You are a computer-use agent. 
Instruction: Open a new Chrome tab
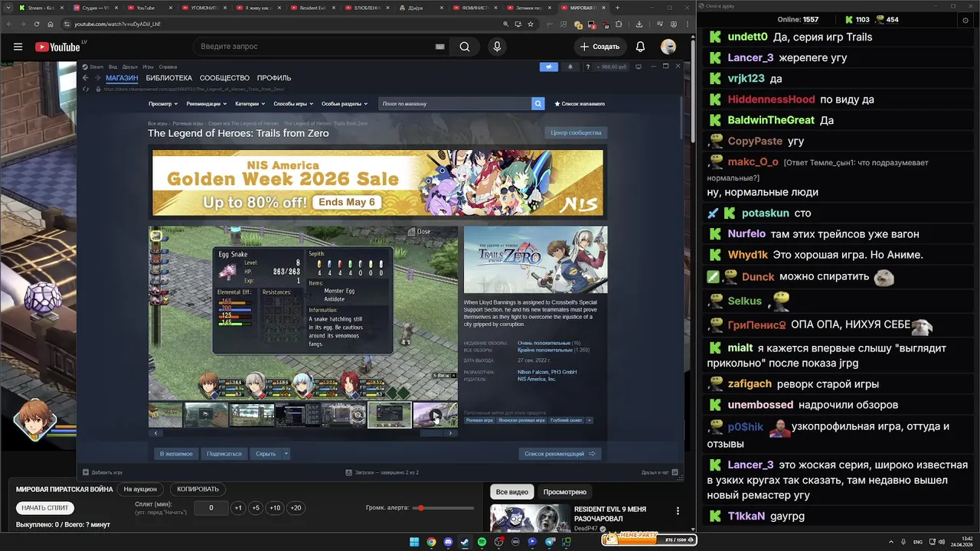pyautogui.click(x=618, y=8)
